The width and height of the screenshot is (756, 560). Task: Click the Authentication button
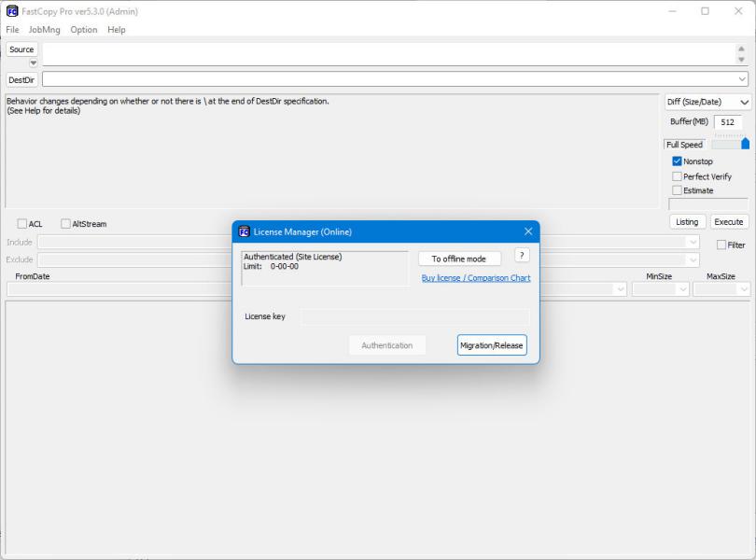(387, 345)
